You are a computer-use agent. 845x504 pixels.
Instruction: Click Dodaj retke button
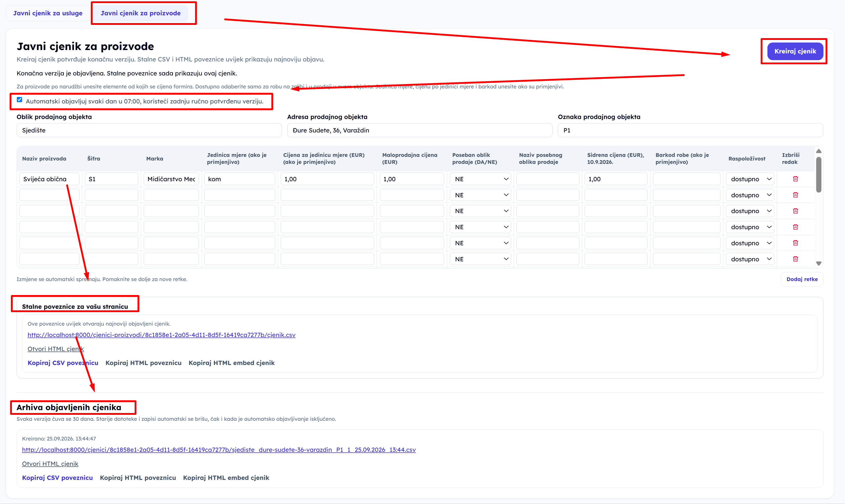(802, 279)
